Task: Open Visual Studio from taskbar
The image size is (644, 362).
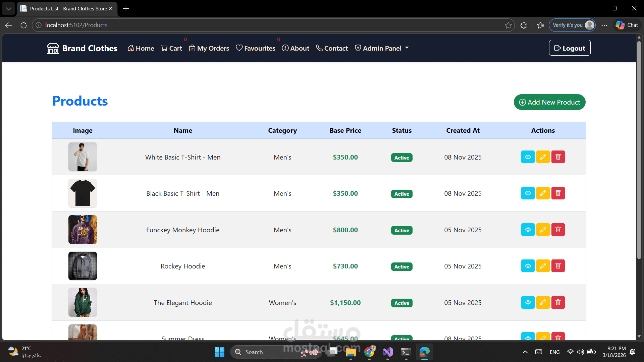Action: [387, 352]
